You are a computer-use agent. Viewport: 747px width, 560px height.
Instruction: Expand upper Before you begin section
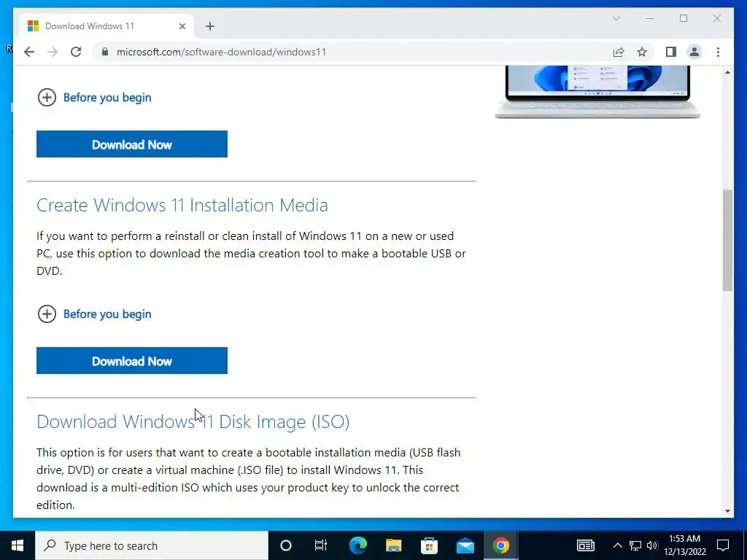coord(95,98)
